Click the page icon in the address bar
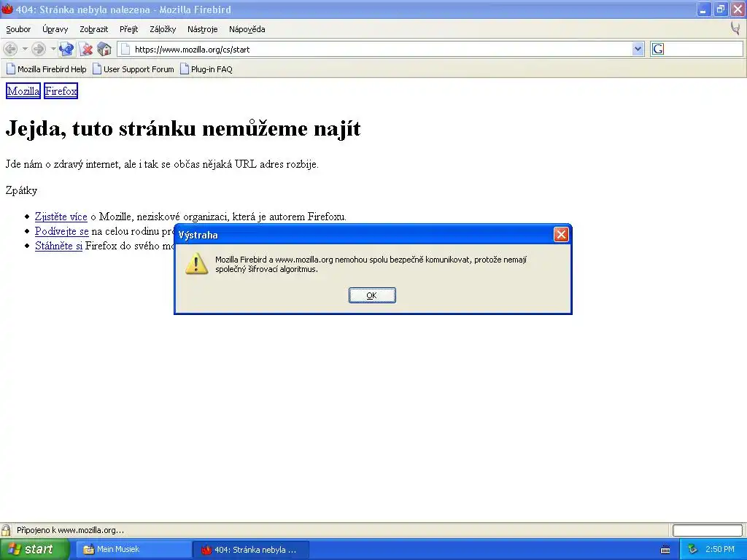The height and width of the screenshot is (560, 747). click(125, 49)
